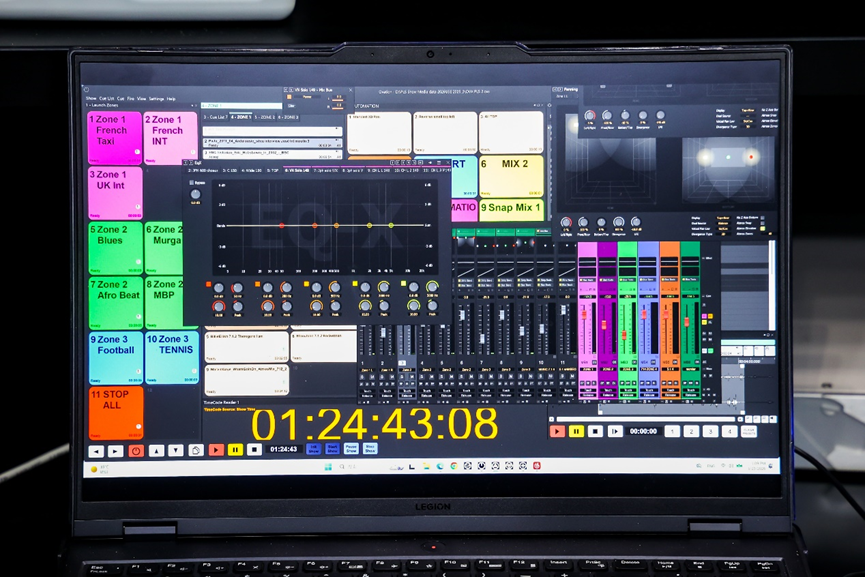Click the gain knob under Bypass in EQ

(195, 194)
